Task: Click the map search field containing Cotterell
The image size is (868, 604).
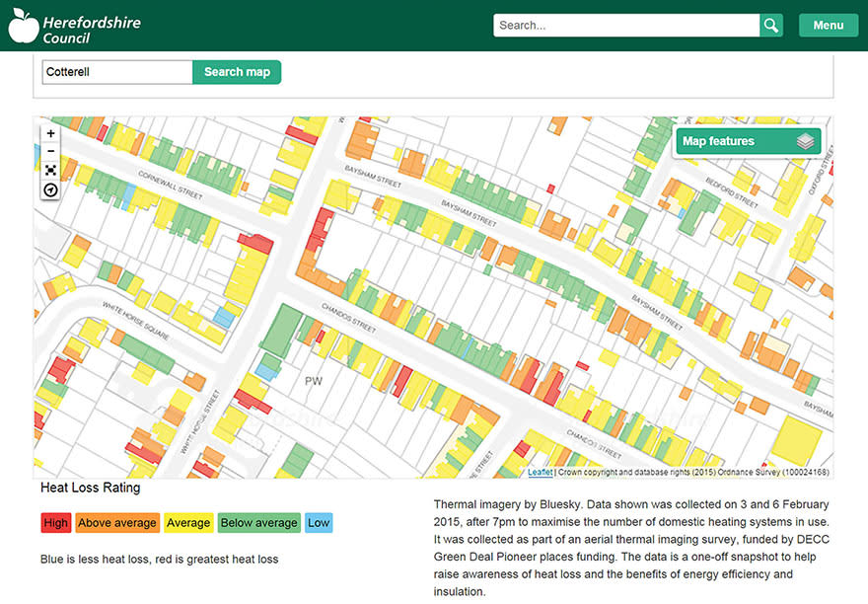Action: (116, 72)
